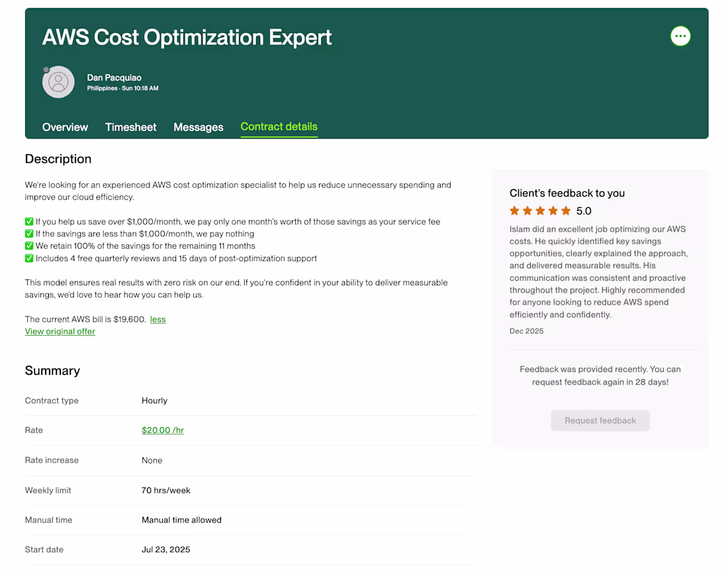Click the Request feedback button
Screen dimensions: 728x576
[600, 420]
